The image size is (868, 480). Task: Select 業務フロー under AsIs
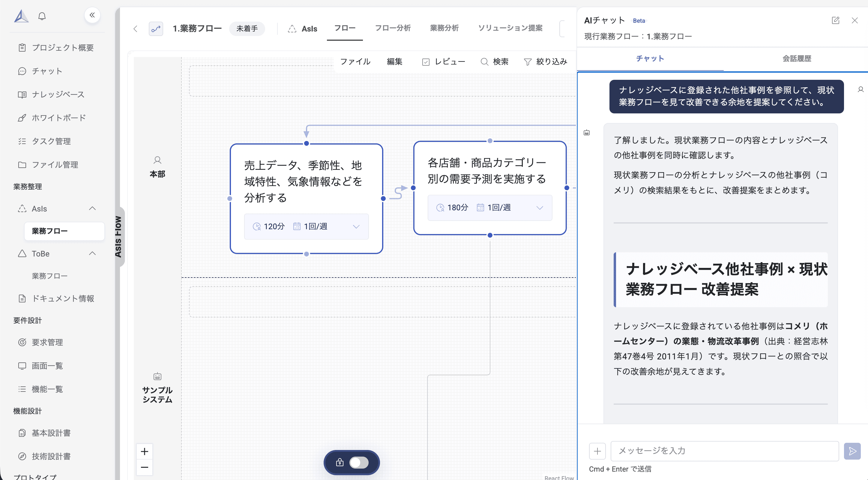[x=64, y=231]
